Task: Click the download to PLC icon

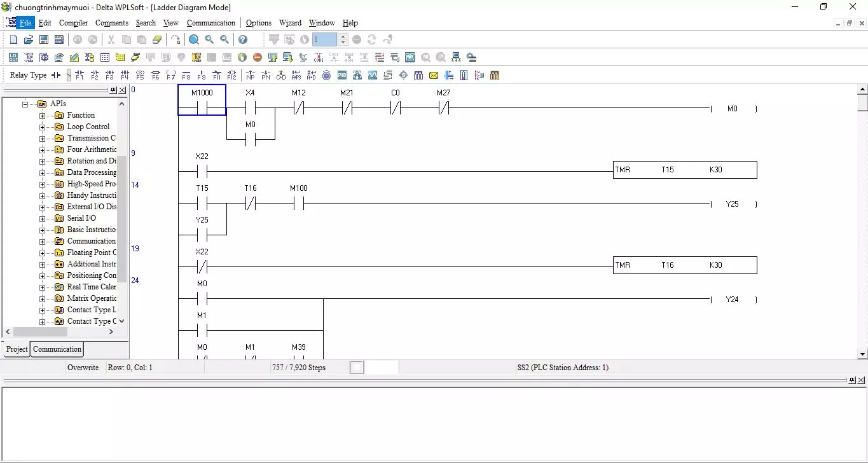Action: point(288,57)
